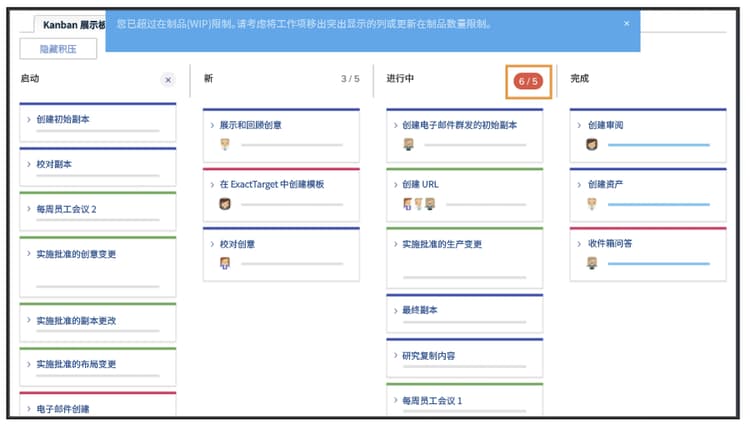Click assignee avatar on ExactTarget 创建模板 card
Image resolution: width=750 pixels, height=429 pixels.
pyautogui.click(x=225, y=204)
